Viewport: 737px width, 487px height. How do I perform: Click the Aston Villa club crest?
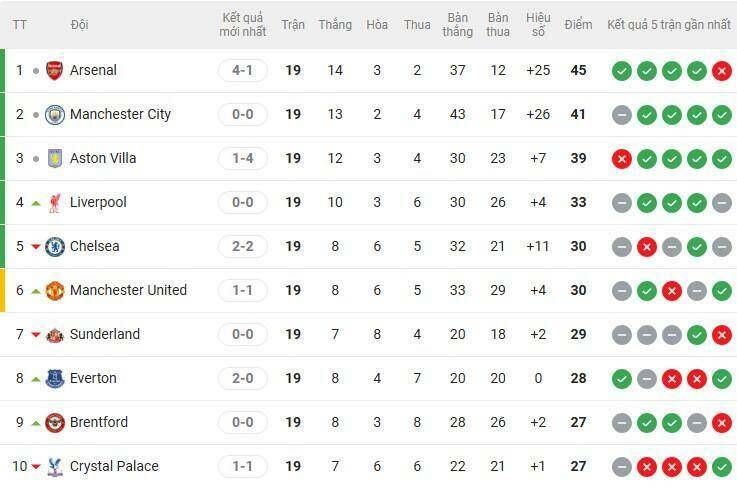click(55, 158)
